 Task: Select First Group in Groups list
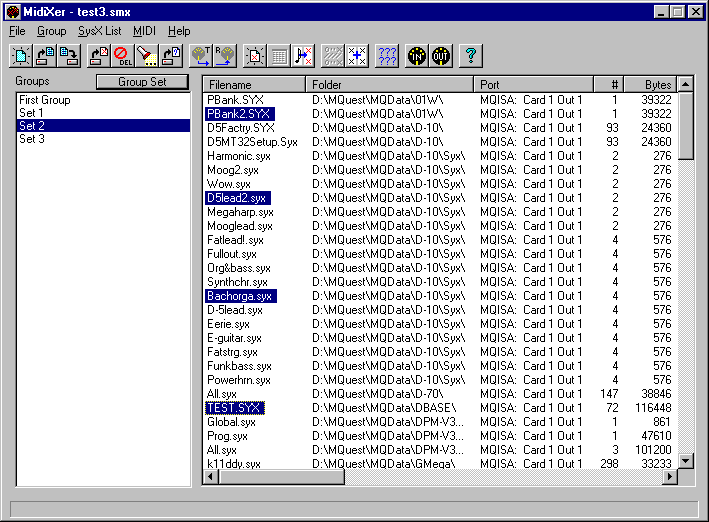[44, 100]
